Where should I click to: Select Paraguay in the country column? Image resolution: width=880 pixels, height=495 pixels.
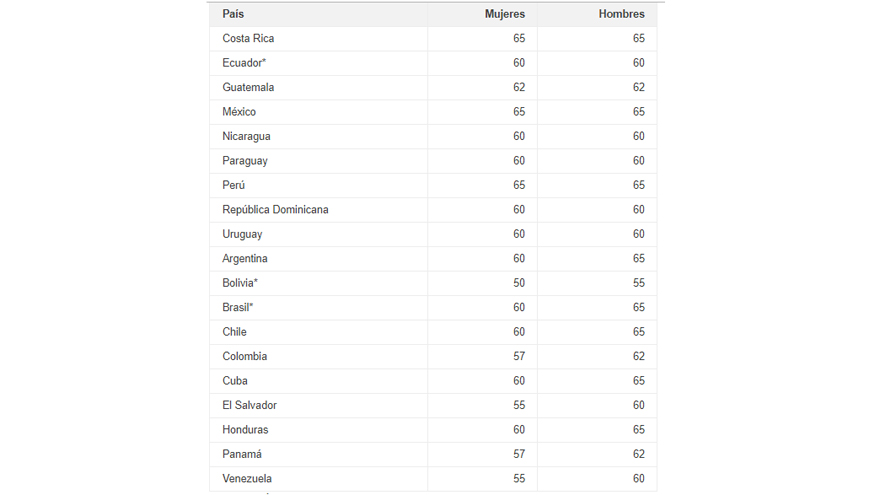click(245, 161)
